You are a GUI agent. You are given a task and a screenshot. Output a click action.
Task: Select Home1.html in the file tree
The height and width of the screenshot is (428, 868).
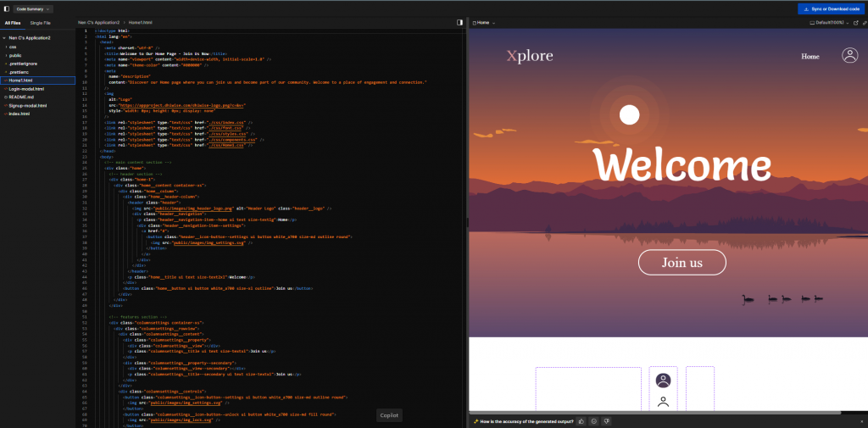(37, 81)
